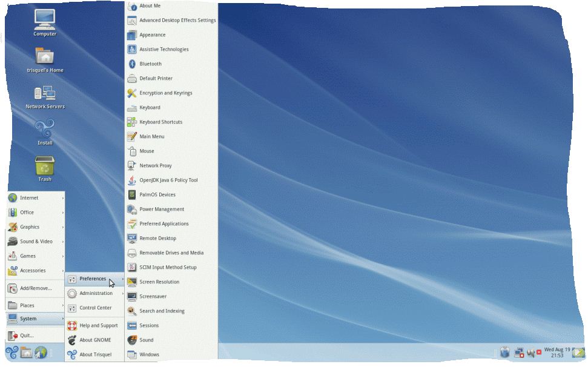The height and width of the screenshot is (367, 588).
Task: Open the Main Menu editor
Action: [x=171, y=136]
